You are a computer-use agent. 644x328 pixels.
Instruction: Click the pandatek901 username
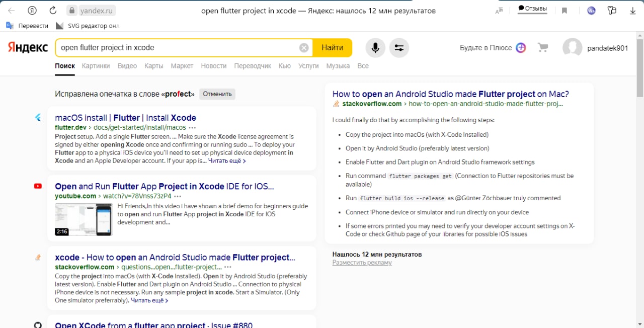pos(607,48)
